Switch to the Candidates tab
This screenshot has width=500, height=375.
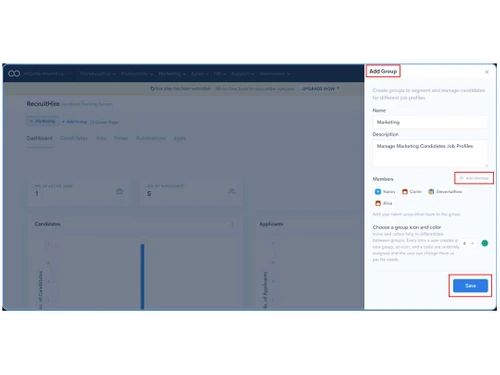coord(74,138)
